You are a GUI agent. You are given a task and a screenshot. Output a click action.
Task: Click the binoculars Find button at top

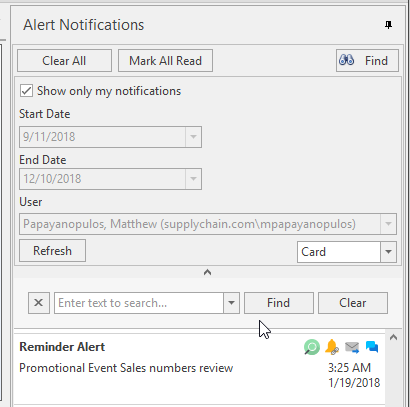tap(367, 61)
